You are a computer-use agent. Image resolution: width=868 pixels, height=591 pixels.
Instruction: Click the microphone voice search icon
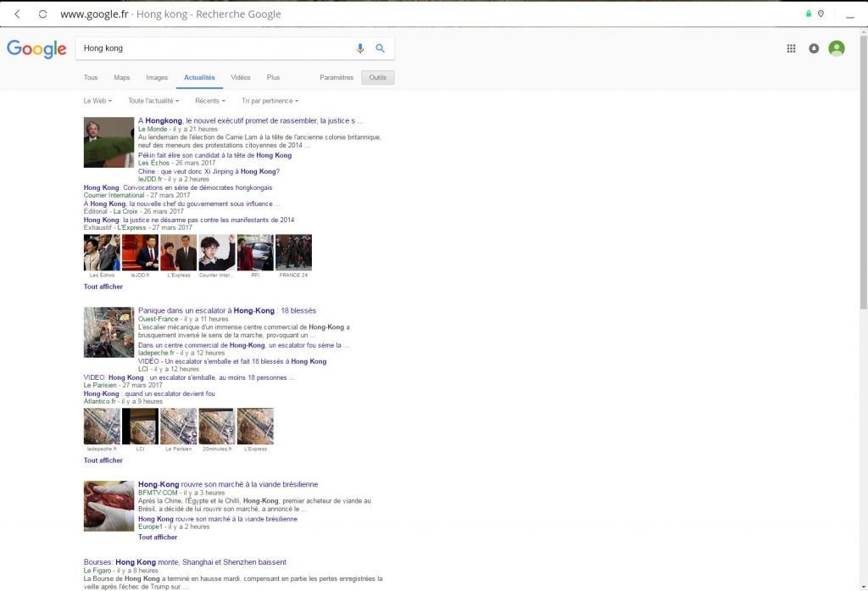(360, 48)
